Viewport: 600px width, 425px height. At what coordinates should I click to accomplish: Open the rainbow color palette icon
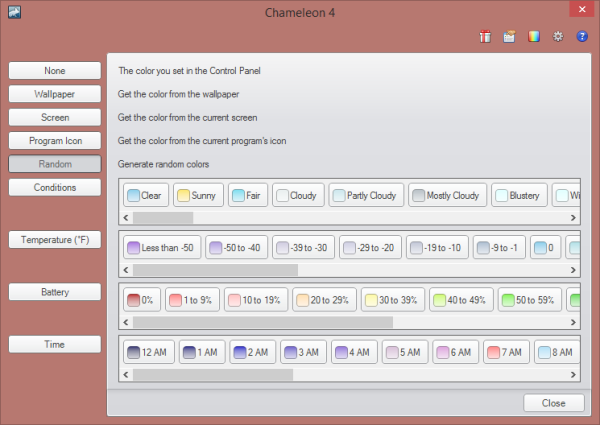pyautogui.click(x=534, y=37)
